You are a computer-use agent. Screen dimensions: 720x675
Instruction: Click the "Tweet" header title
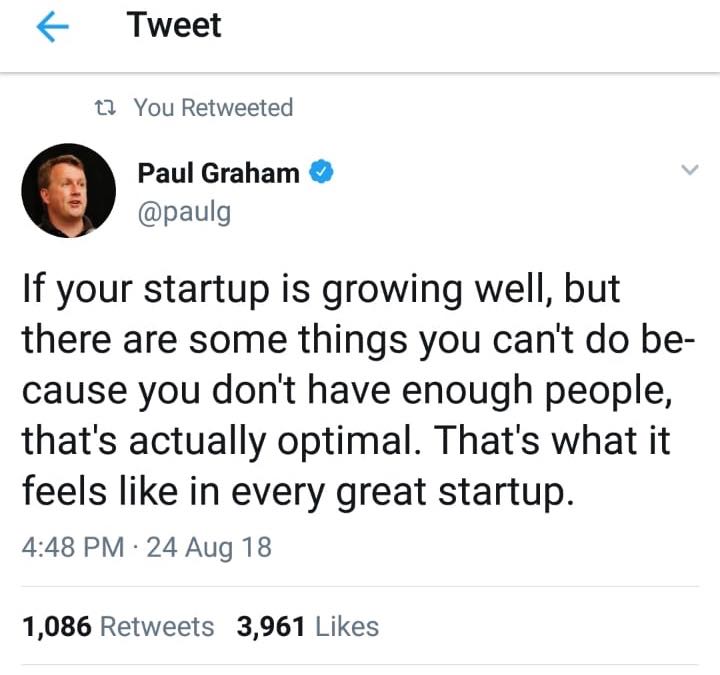point(174,26)
